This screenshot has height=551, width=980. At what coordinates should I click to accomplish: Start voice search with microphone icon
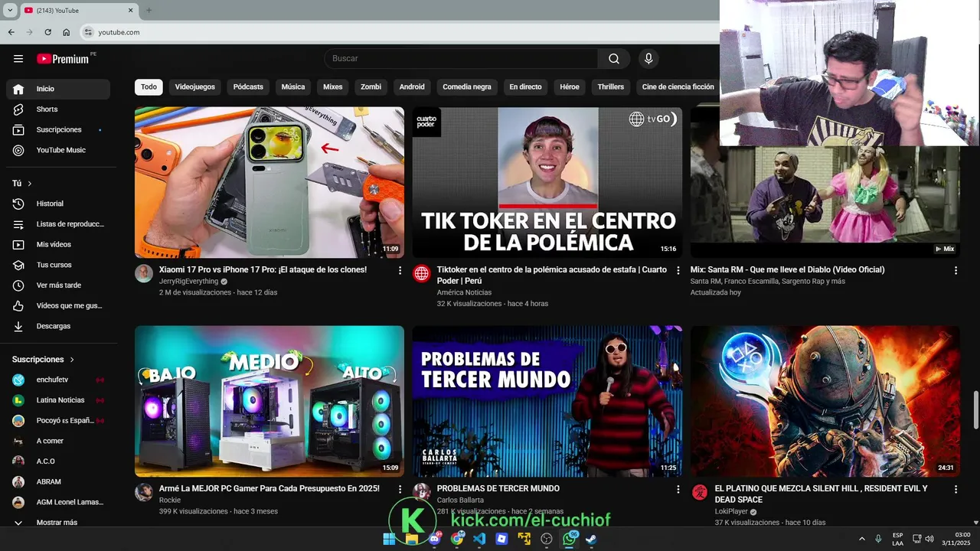click(x=648, y=59)
